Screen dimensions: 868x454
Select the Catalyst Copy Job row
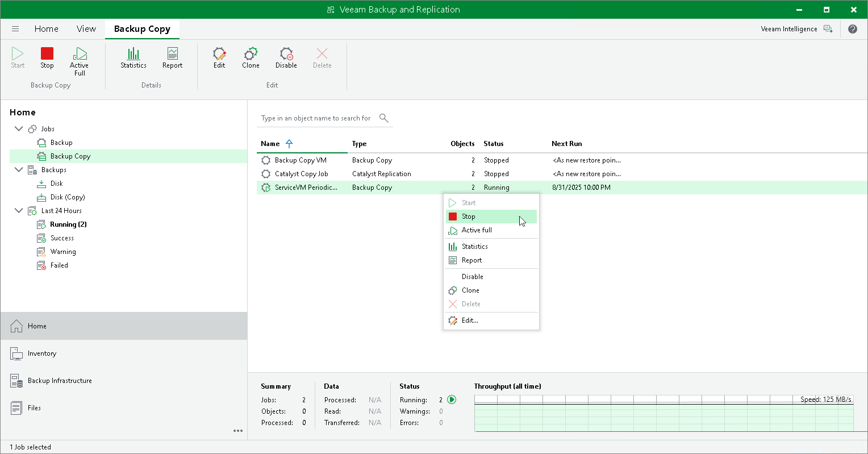click(x=562, y=174)
